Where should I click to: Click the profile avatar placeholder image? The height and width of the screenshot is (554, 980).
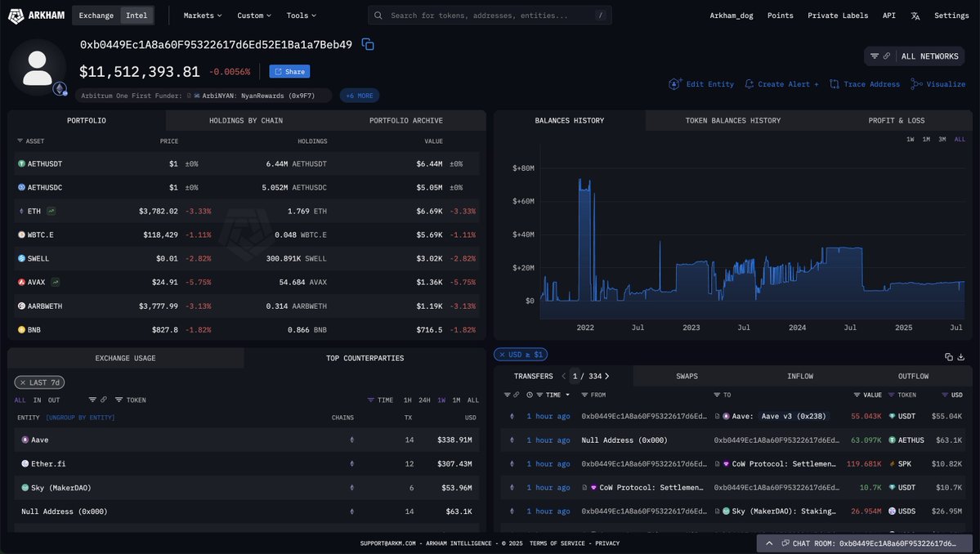point(37,68)
